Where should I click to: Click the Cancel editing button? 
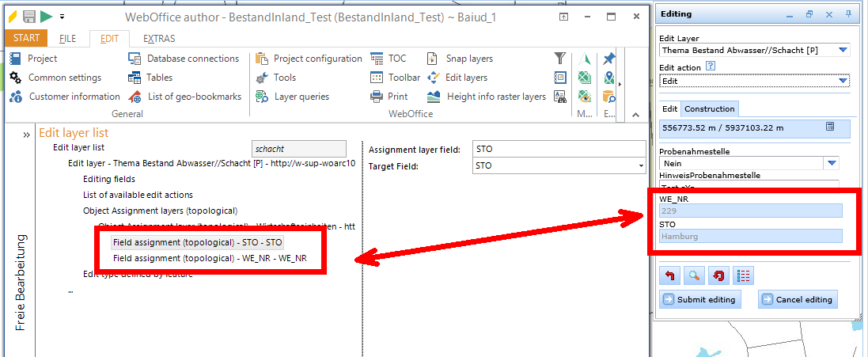coord(798,299)
